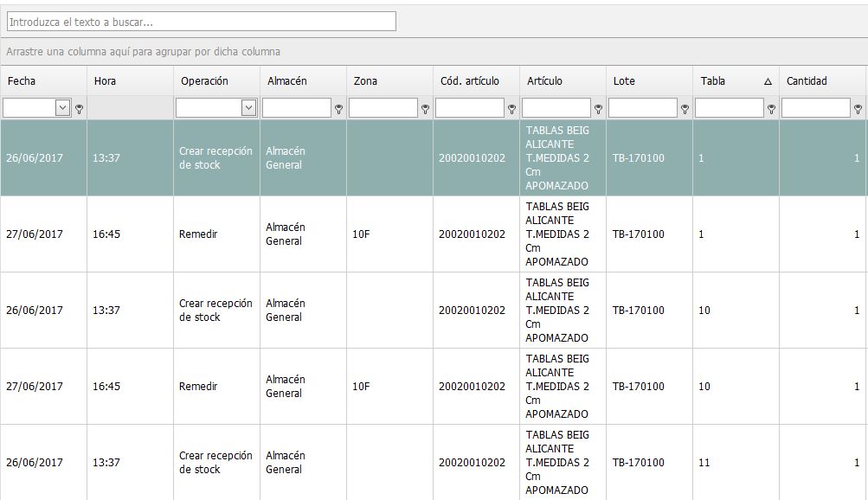Click the Lote column filter icon
The height and width of the screenshot is (500, 868).
click(685, 109)
